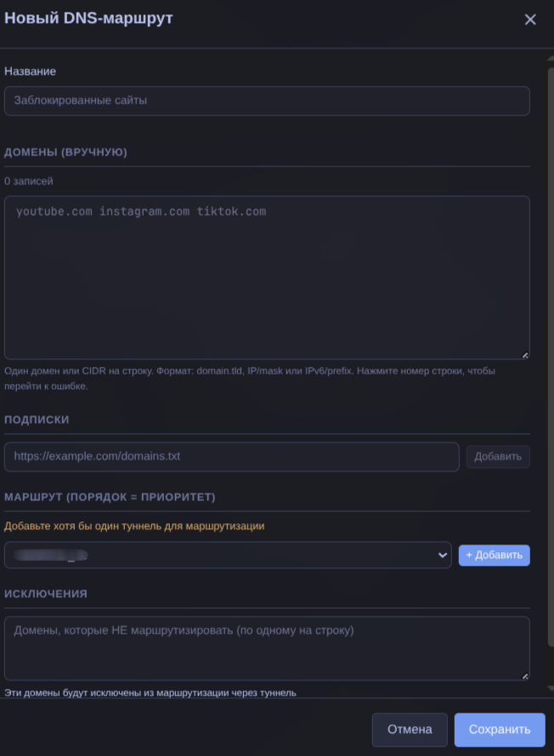Close the Новый DNS-маршрут dialog
554x756 pixels.
click(x=530, y=20)
